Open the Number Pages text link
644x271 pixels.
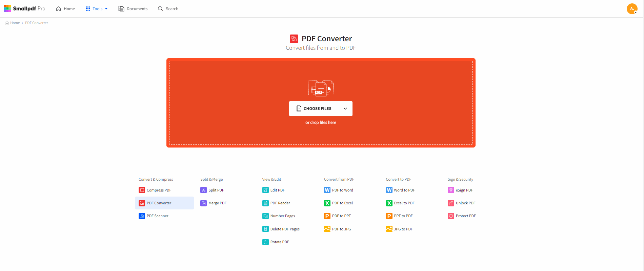tap(283, 216)
